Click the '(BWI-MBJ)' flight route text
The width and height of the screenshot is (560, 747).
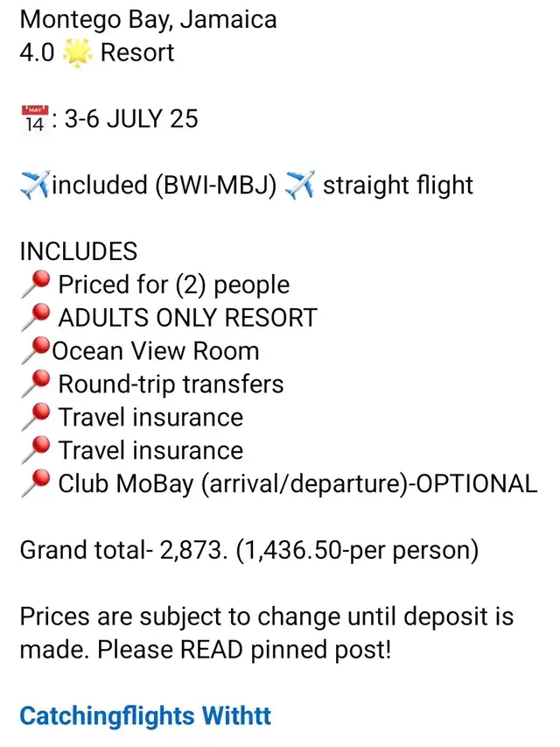pyautogui.click(x=216, y=186)
